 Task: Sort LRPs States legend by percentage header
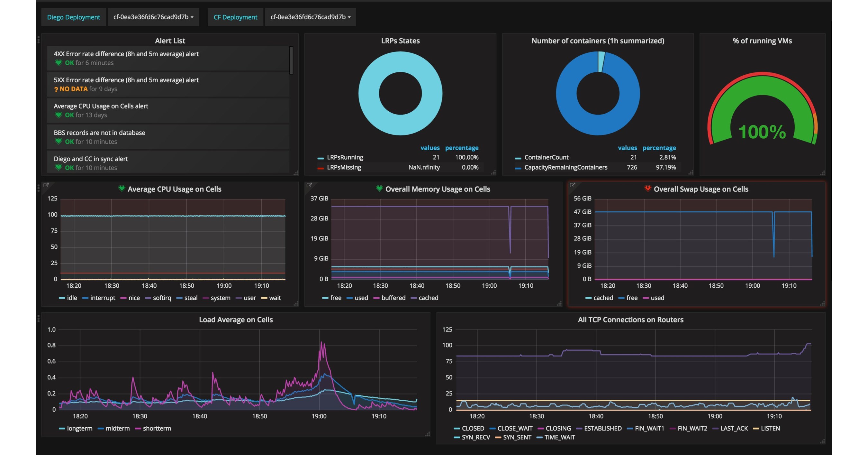pyautogui.click(x=462, y=148)
